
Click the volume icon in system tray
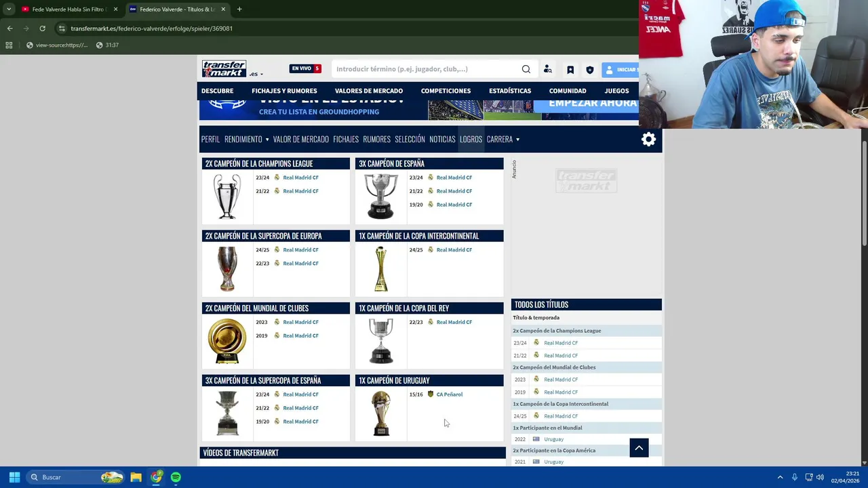coord(820,477)
